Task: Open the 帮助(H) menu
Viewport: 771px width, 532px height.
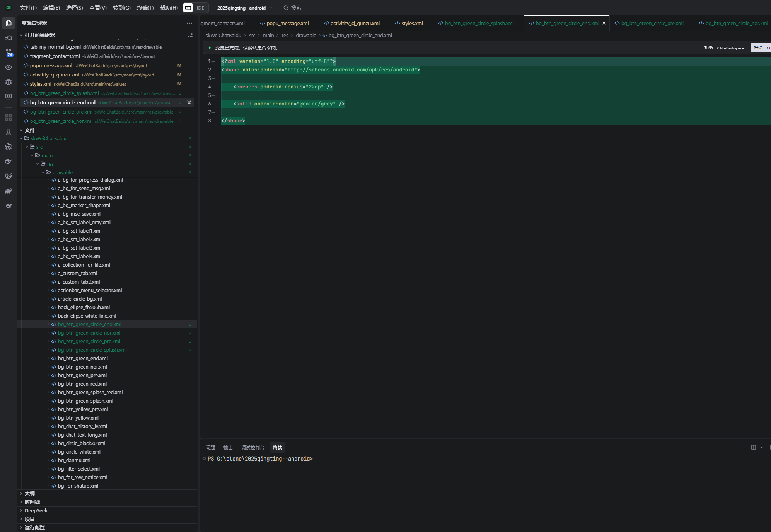Action: [x=169, y=8]
